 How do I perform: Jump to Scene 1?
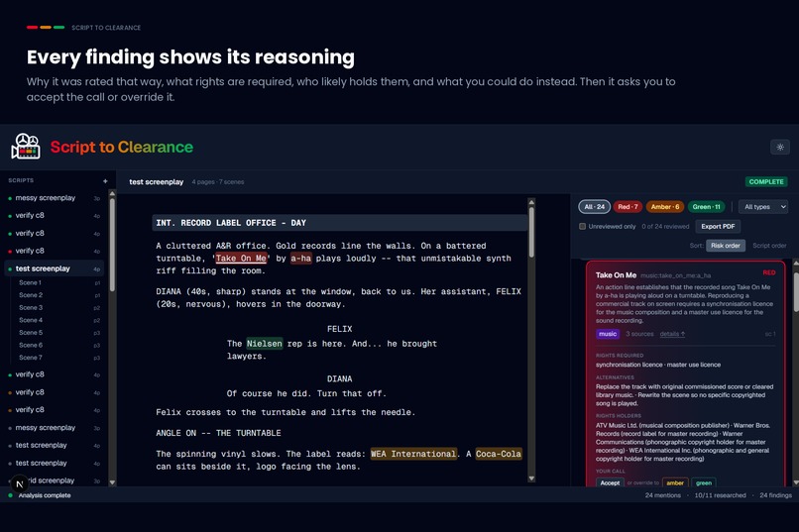coord(30,282)
